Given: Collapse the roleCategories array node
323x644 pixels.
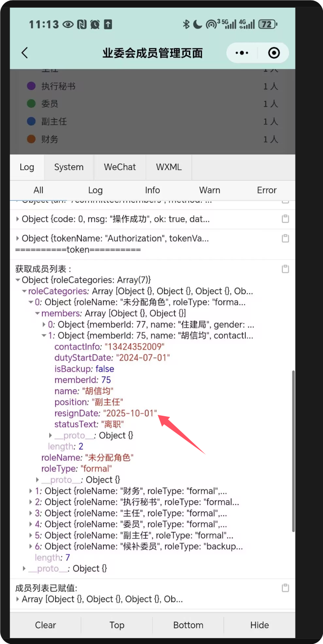Looking at the screenshot, I should click(x=24, y=291).
